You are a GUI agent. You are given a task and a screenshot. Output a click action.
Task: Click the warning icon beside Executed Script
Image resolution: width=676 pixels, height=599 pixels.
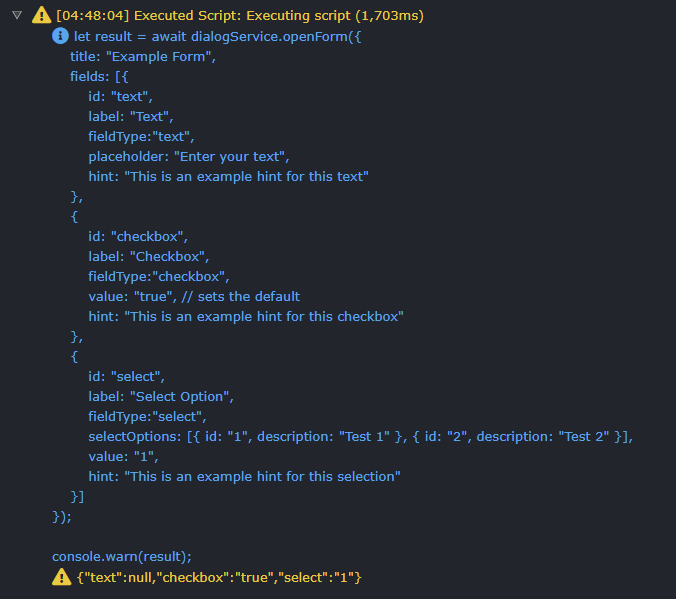[x=41, y=15]
